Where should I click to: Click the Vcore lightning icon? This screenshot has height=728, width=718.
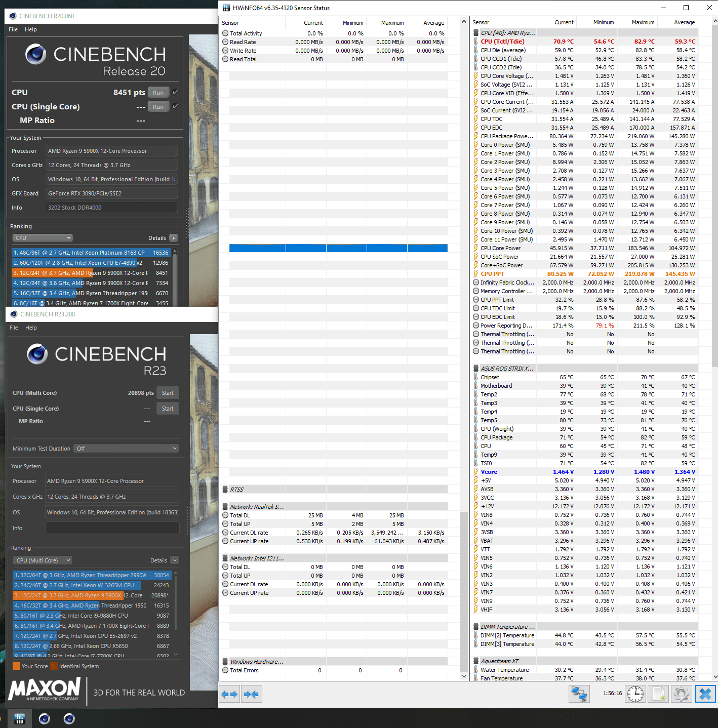(476, 472)
